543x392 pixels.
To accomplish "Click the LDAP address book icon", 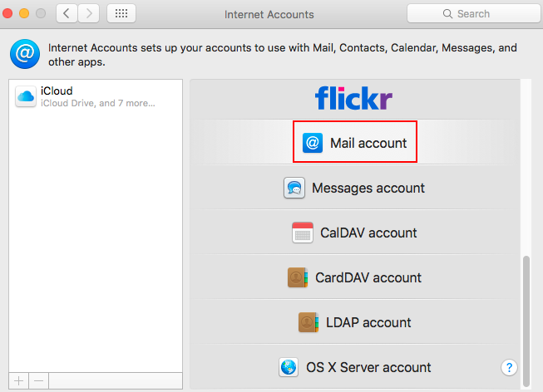I will (x=309, y=322).
